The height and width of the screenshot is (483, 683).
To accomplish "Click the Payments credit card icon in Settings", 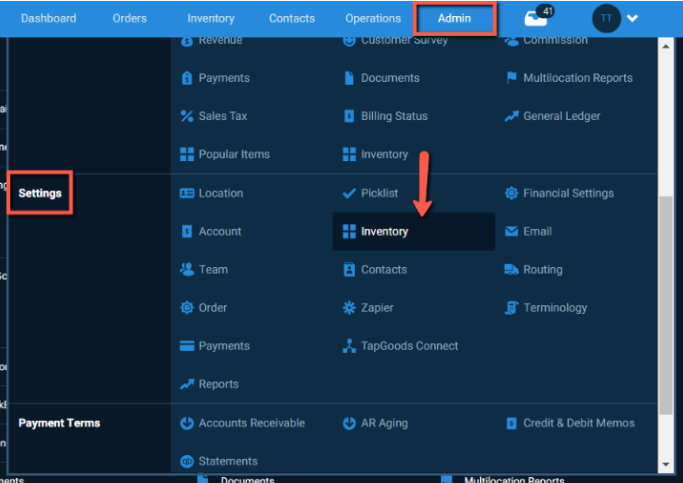I will (187, 346).
